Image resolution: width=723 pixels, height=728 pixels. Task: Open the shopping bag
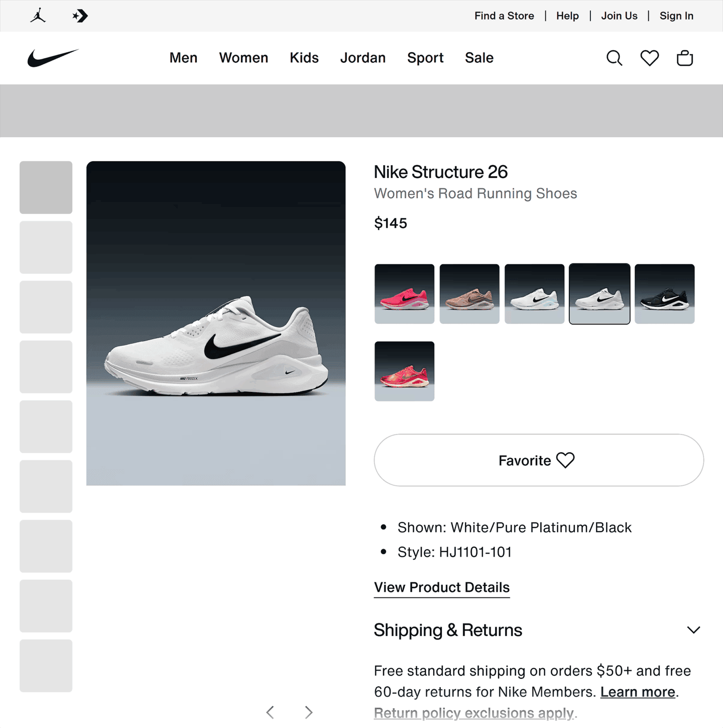point(684,58)
